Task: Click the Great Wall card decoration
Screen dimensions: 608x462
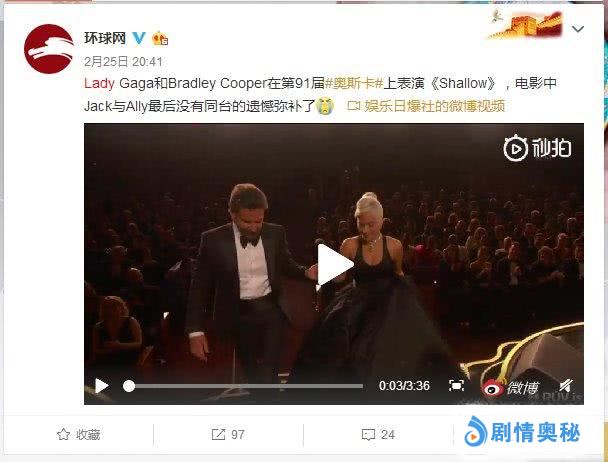Action: click(x=525, y=24)
